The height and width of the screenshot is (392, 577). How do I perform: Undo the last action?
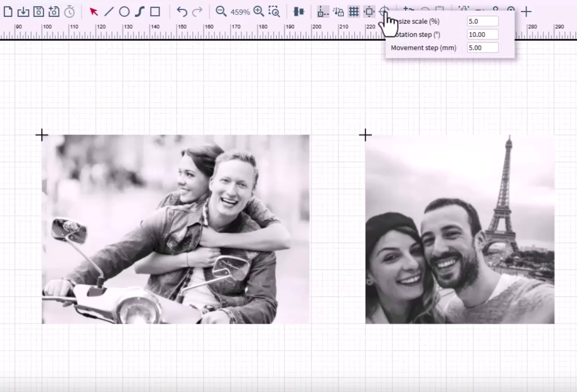pos(182,11)
